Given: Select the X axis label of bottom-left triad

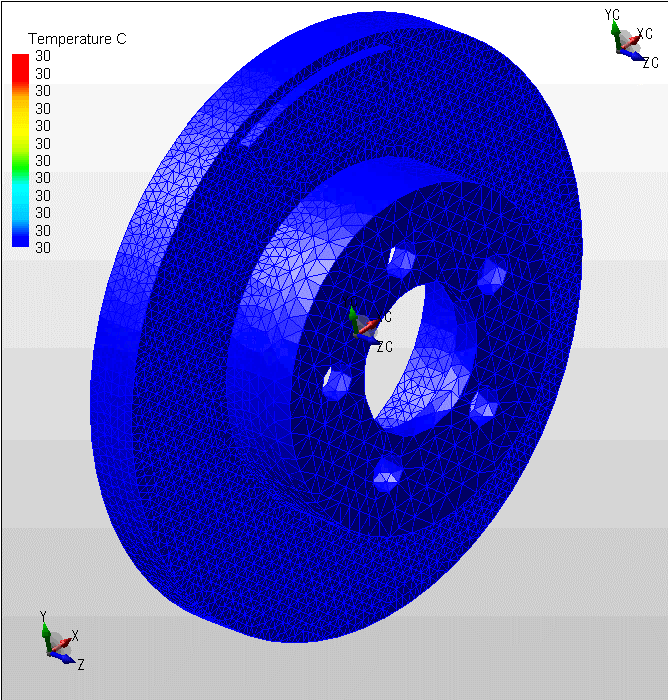Looking at the screenshot, I should (75, 636).
